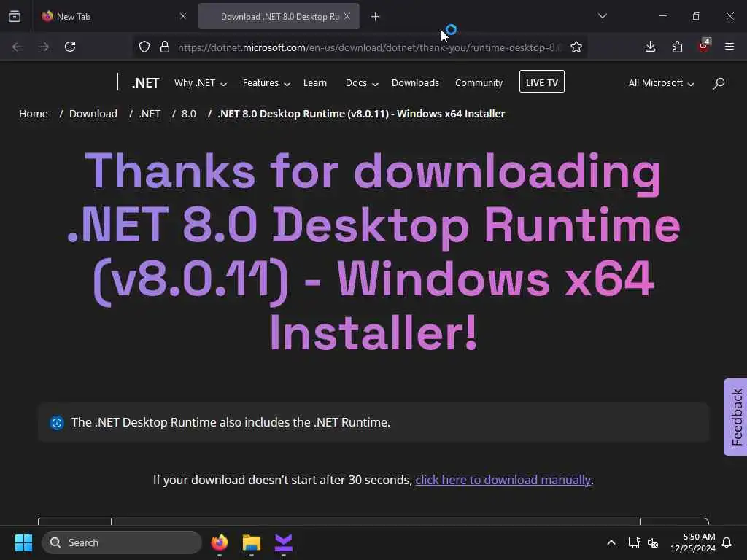Open the Firefox downloads panel

point(650,47)
